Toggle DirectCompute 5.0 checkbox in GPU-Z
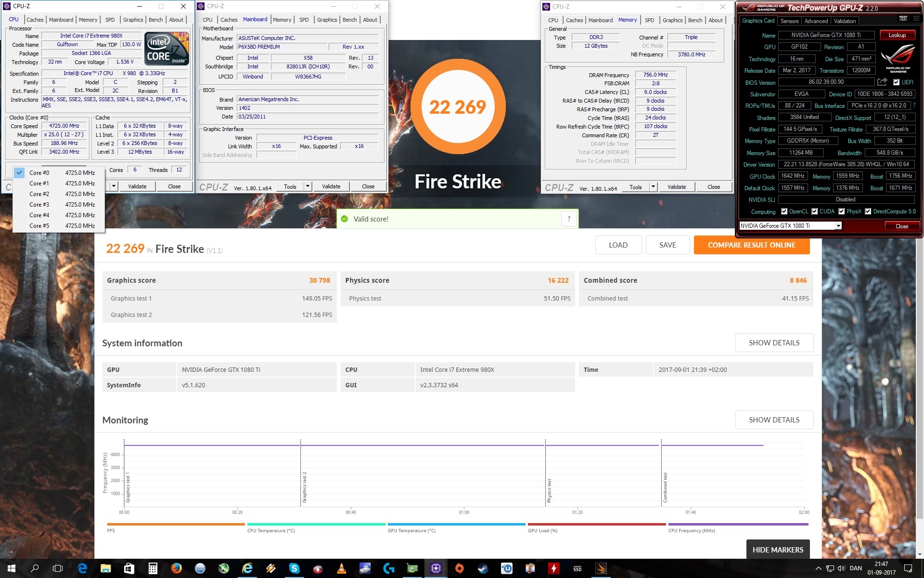924x578 pixels. pyautogui.click(x=868, y=211)
